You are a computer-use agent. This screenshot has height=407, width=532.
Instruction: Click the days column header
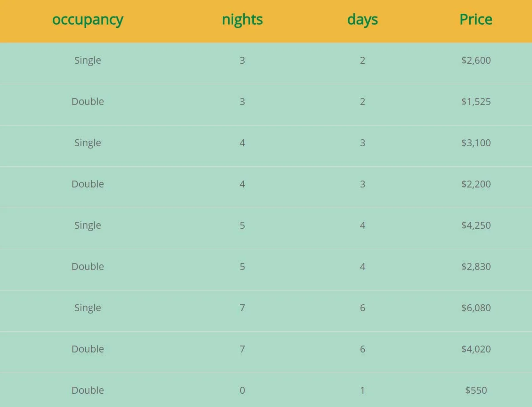(362, 20)
